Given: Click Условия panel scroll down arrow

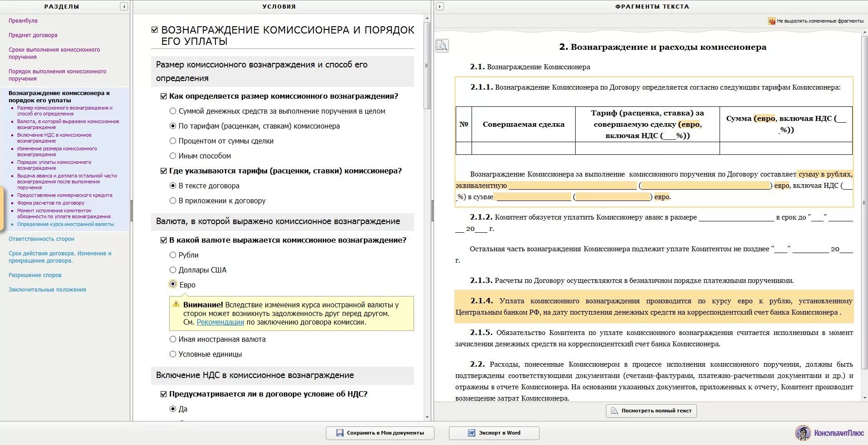Looking at the screenshot, I should pyautogui.click(x=427, y=417).
